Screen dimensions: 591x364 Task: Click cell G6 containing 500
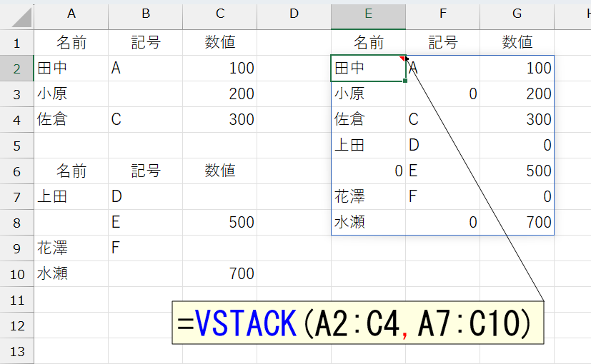point(517,171)
